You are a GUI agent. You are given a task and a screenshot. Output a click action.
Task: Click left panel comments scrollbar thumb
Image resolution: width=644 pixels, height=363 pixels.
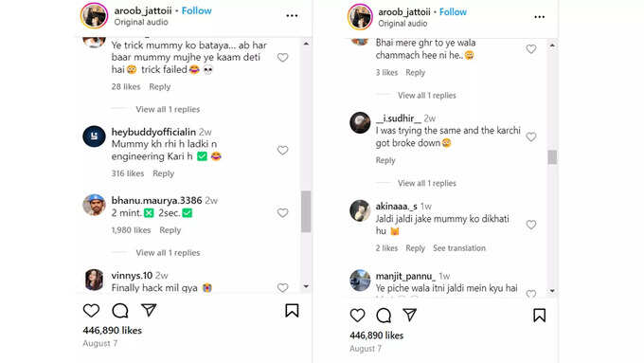(x=306, y=211)
